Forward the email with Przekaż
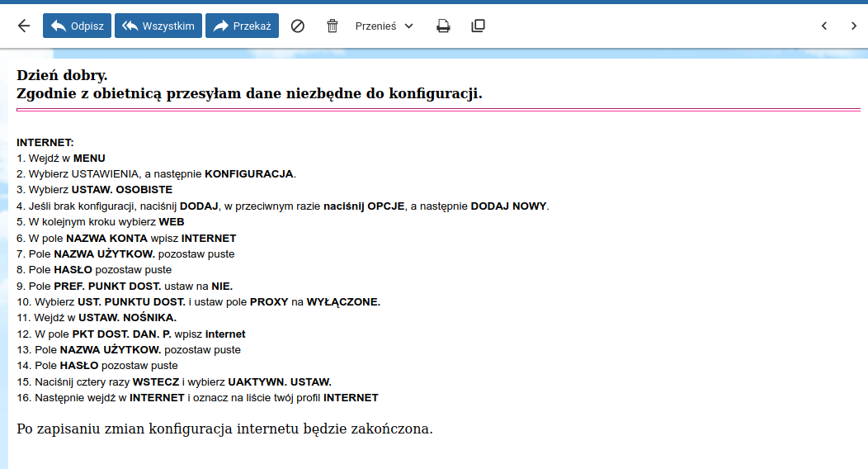The height and width of the screenshot is (469, 868). click(242, 26)
